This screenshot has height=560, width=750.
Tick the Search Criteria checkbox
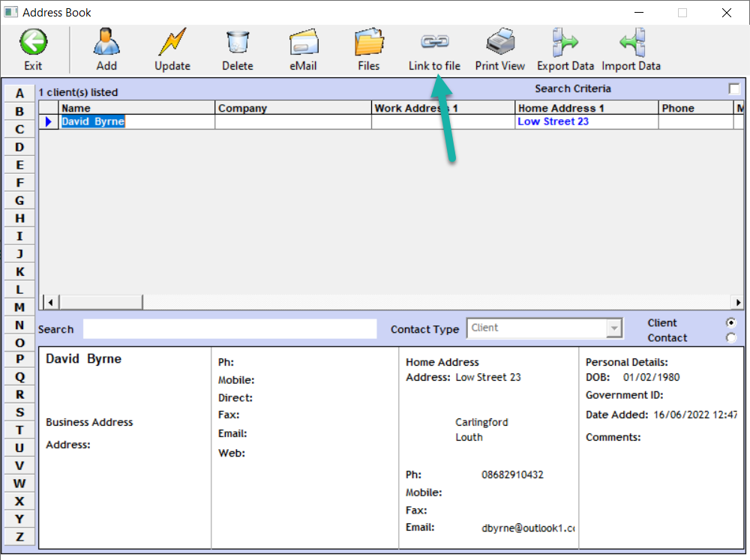click(733, 89)
